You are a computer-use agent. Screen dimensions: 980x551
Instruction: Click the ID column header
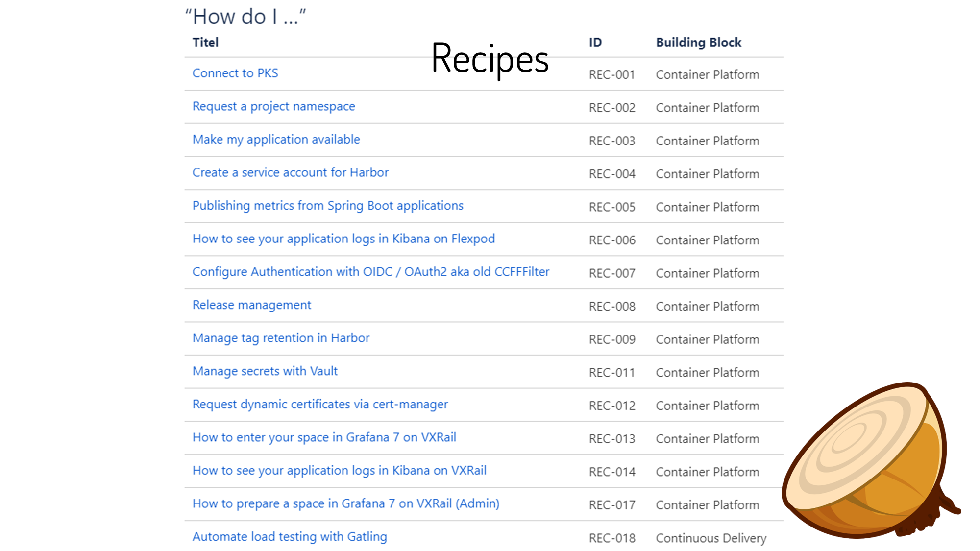595,43
